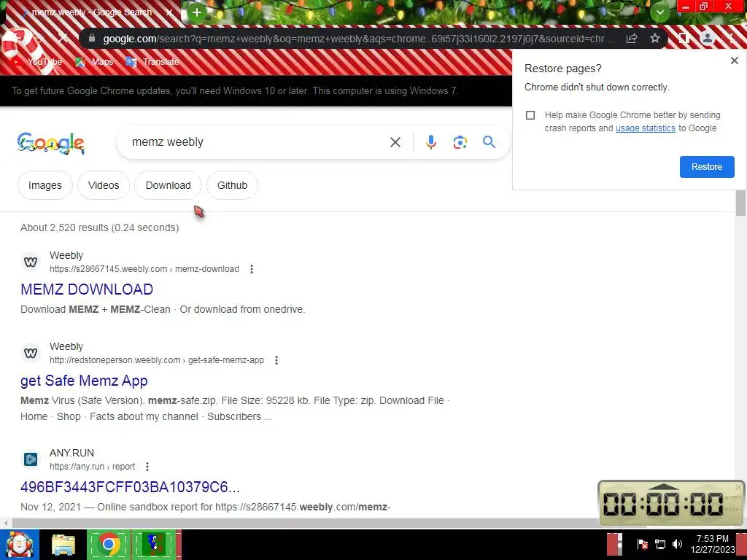Search by image with Lens icon
The image size is (747, 560).
460,142
